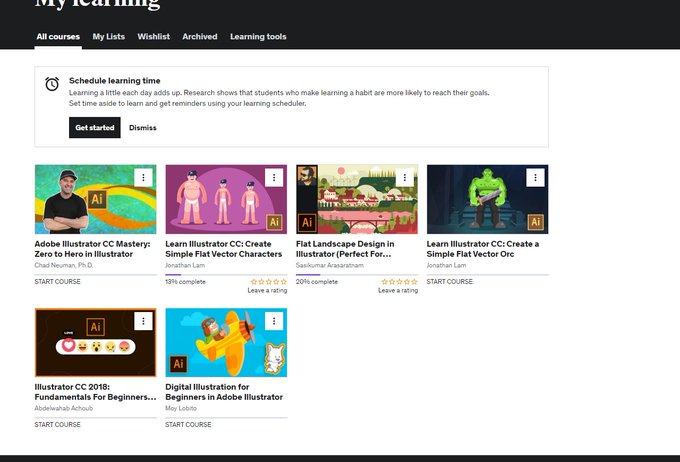The width and height of the screenshot is (680, 462).
Task: Open Simple Flat Vector Characters thumbnail
Action: point(226,199)
